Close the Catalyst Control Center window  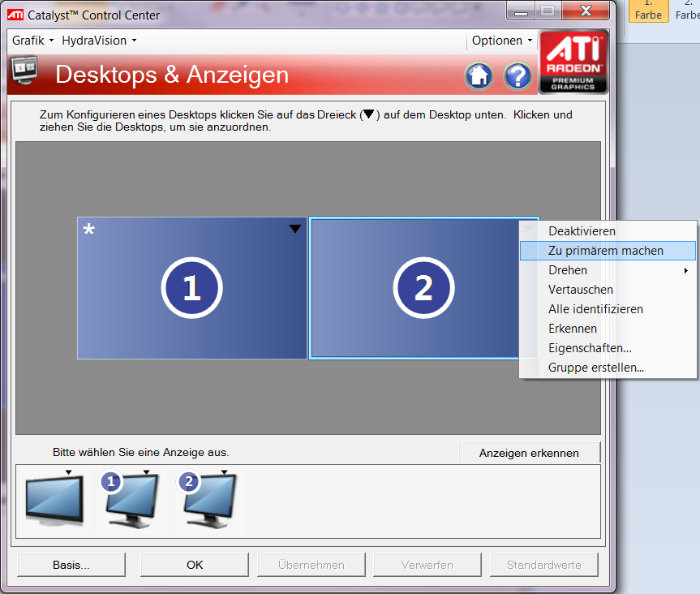pos(586,11)
